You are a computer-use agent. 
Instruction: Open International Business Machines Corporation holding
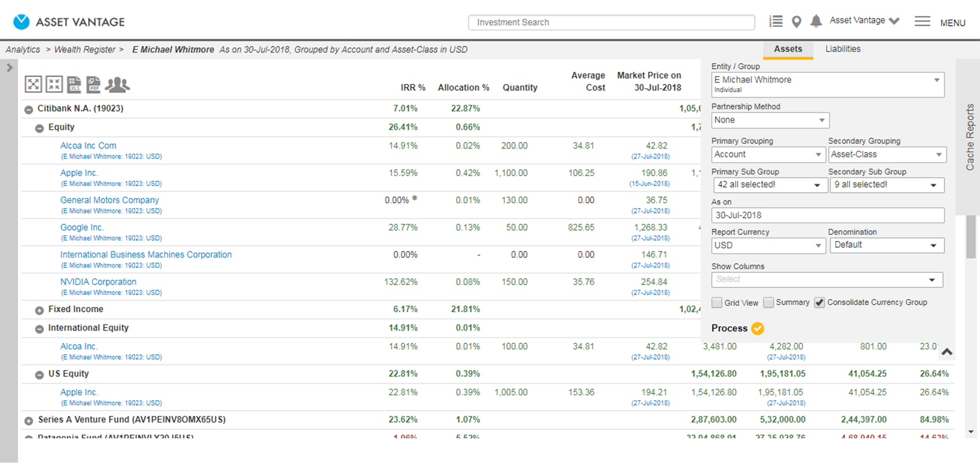pyautogui.click(x=146, y=255)
